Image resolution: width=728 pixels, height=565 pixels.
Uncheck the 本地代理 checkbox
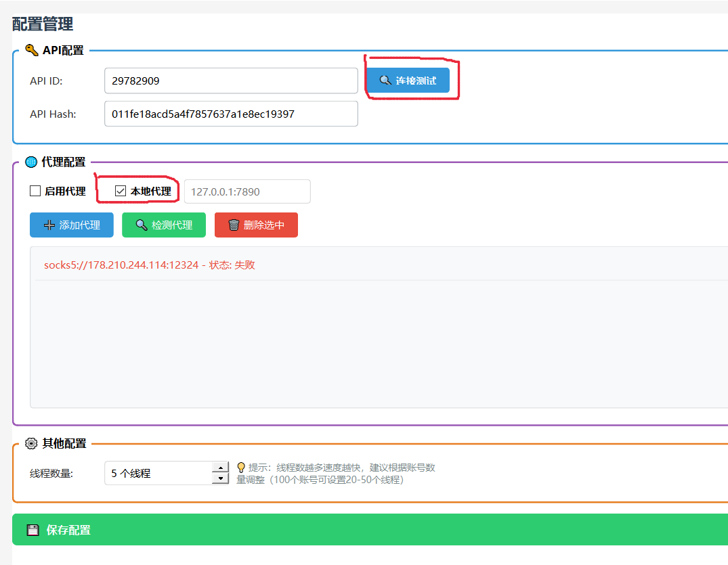[120, 191]
